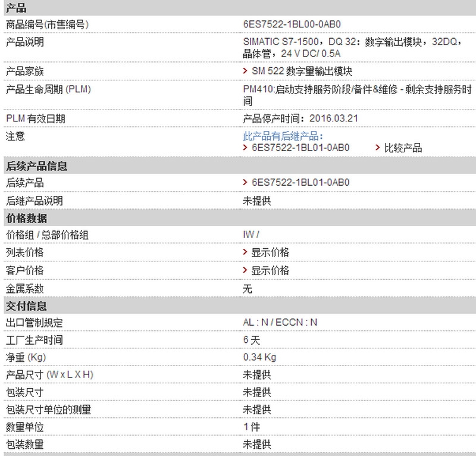Click 未提供 in the 包装尺寸 row
This screenshot has height=456, width=476.
pos(257,392)
